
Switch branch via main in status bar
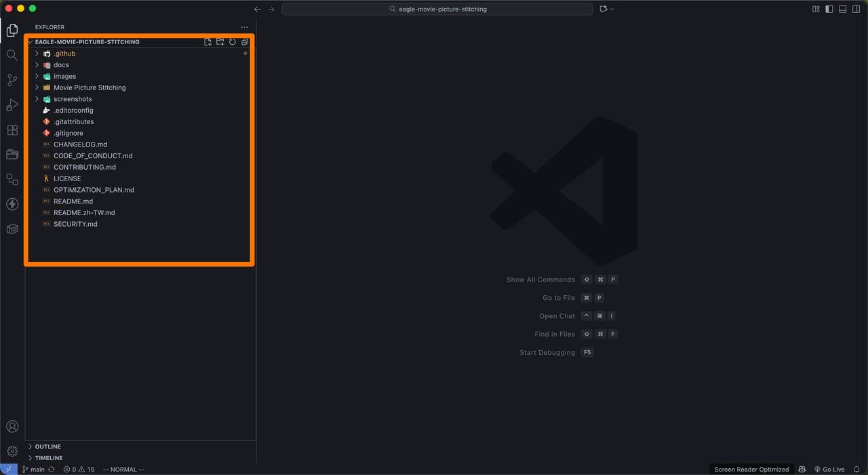pos(33,469)
